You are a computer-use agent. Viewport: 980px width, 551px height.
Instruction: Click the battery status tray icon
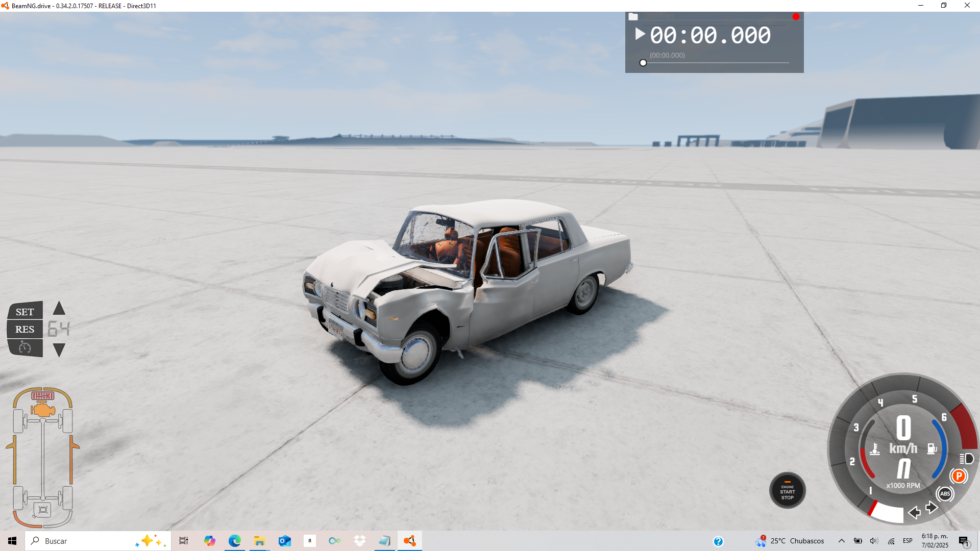click(x=858, y=541)
